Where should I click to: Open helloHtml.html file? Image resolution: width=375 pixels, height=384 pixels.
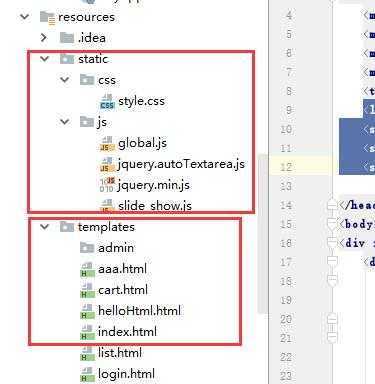(x=139, y=311)
